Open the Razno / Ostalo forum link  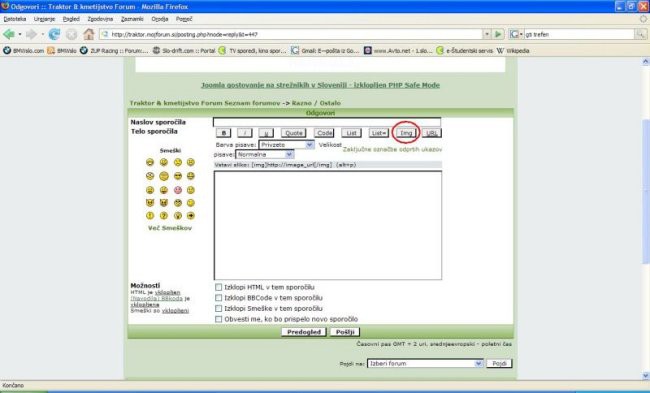[x=316, y=103]
